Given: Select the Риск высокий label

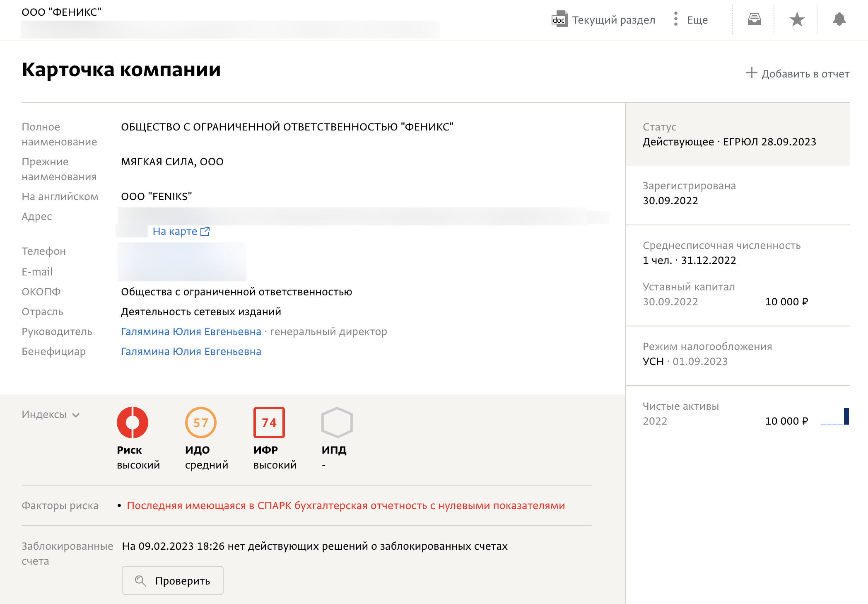Looking at the screenshot, I should (138, 457).
